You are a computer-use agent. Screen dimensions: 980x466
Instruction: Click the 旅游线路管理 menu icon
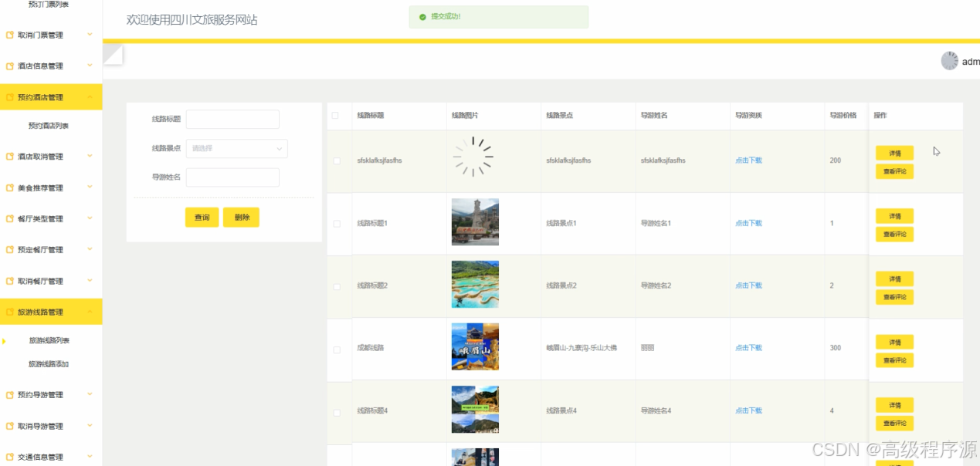pos(10,312)
